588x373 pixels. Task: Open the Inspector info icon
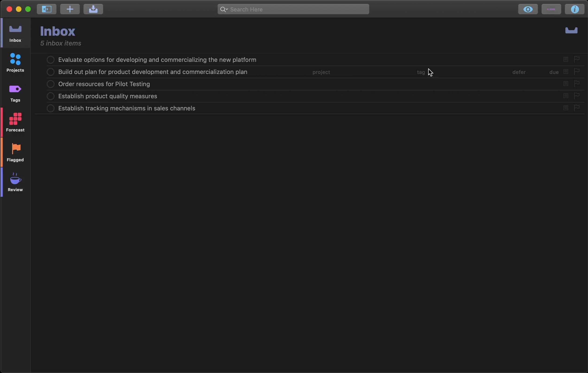pos(574,9)
